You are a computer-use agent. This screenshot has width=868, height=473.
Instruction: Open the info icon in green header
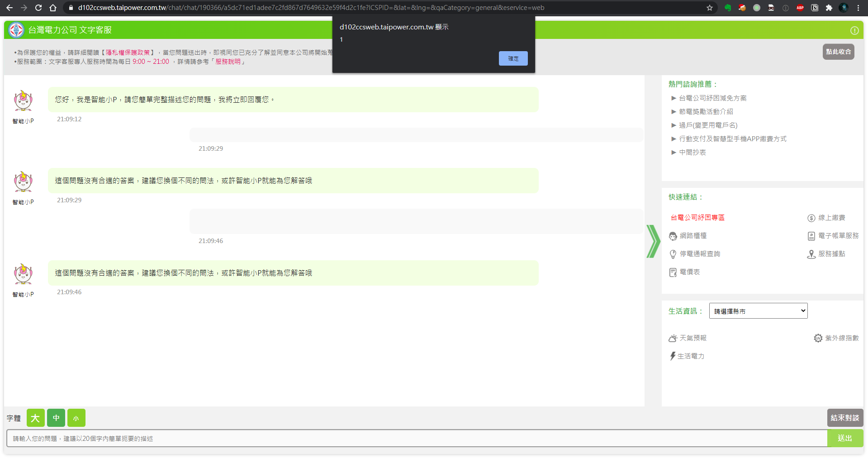854,30
